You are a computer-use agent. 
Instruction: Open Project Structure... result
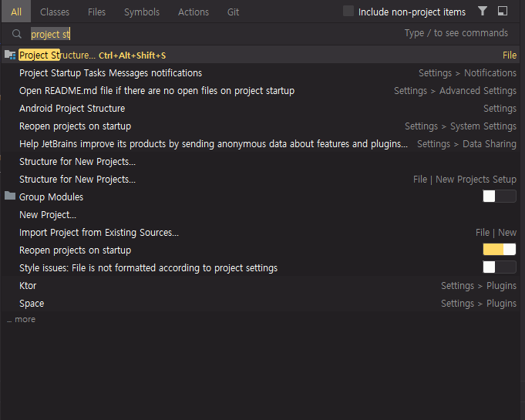click(x=261, y=55)
